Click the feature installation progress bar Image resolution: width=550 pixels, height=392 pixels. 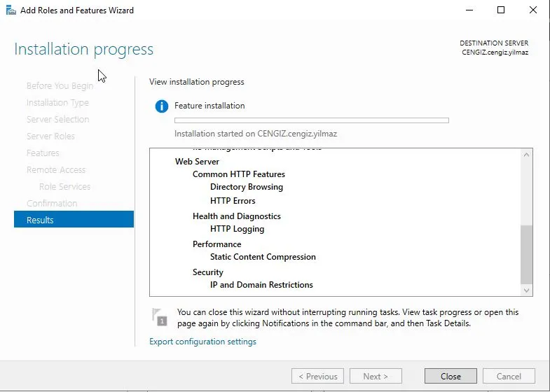click(x=311, y=120)
